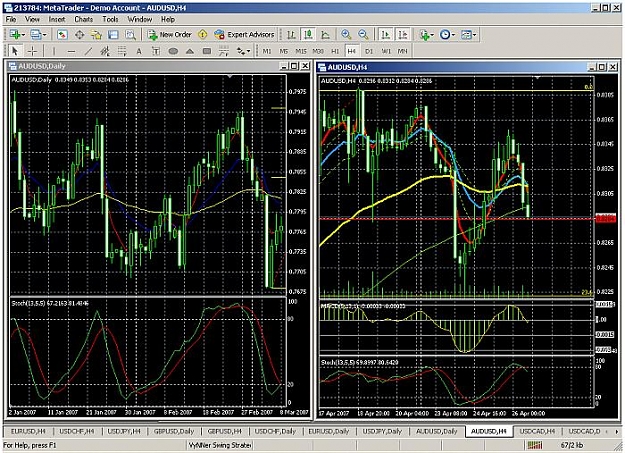Zoom out of the chart
The image size is (625, 453).
(x=363, y=35)
